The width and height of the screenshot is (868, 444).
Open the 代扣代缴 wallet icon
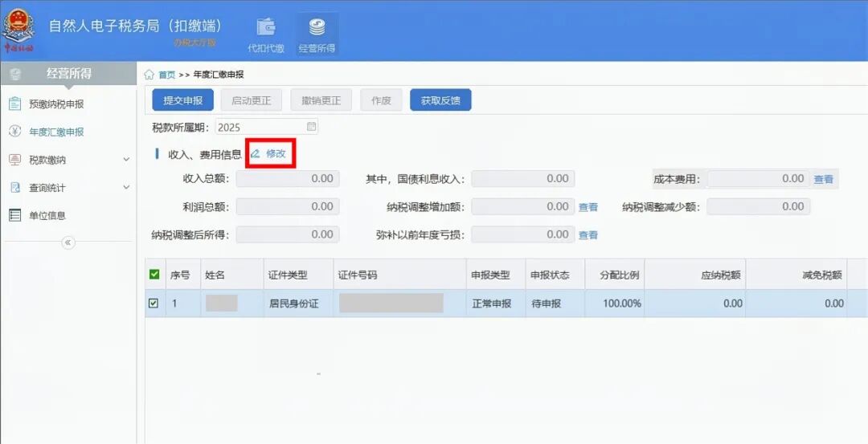coord(265,27)
